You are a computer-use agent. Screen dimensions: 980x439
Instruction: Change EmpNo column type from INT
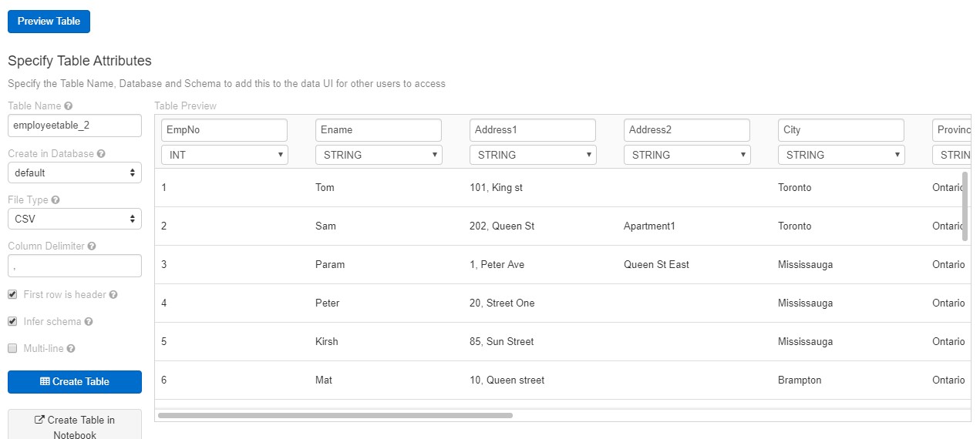coord(224,155)
